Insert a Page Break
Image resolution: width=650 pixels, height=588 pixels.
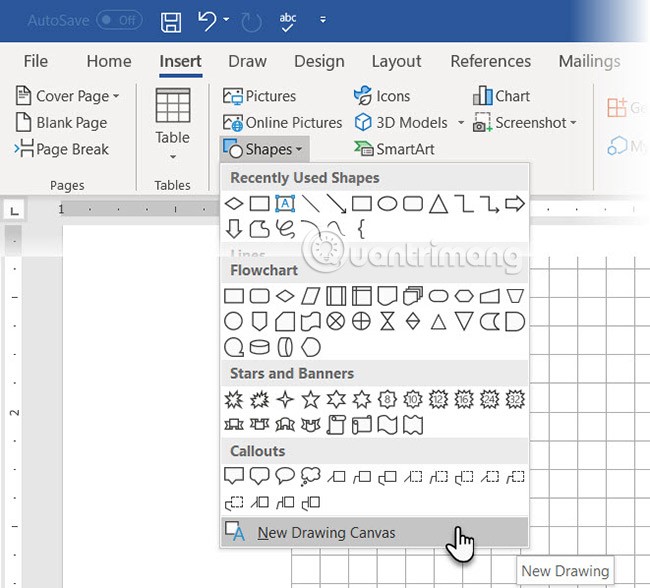pos(61,149)
